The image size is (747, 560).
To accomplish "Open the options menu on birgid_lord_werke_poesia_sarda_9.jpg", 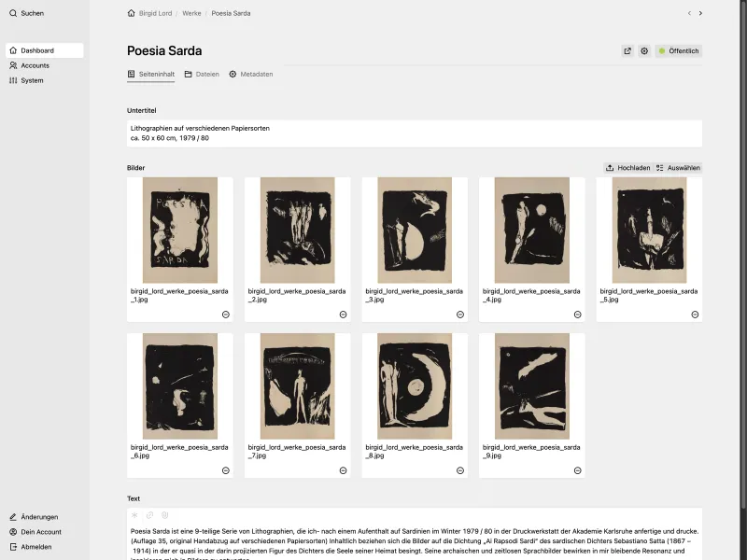I will click(x=576, y=471).
